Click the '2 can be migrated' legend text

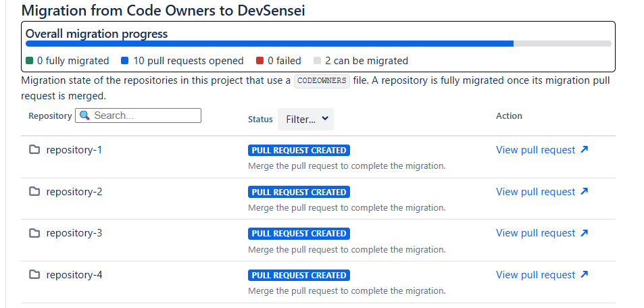(x=366, y=61)
